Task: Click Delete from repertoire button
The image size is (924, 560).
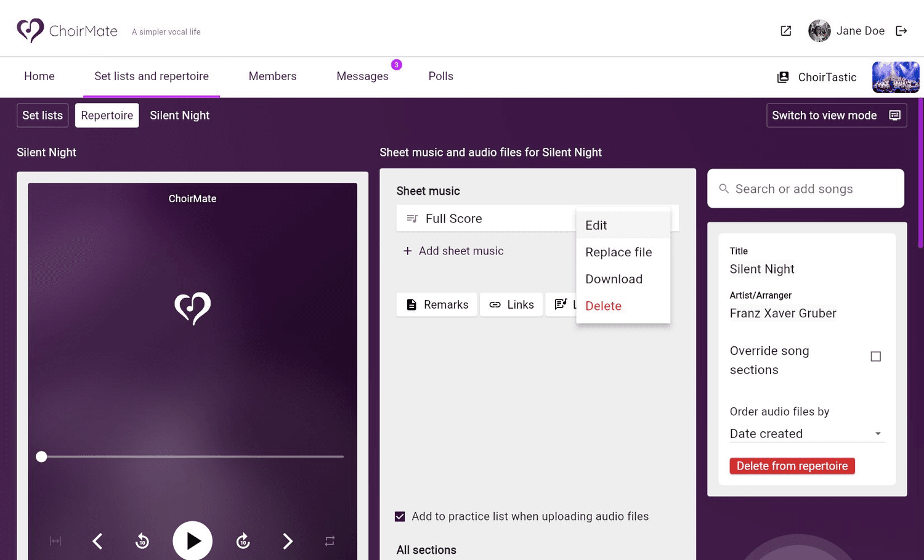Action: coord(792,466)
